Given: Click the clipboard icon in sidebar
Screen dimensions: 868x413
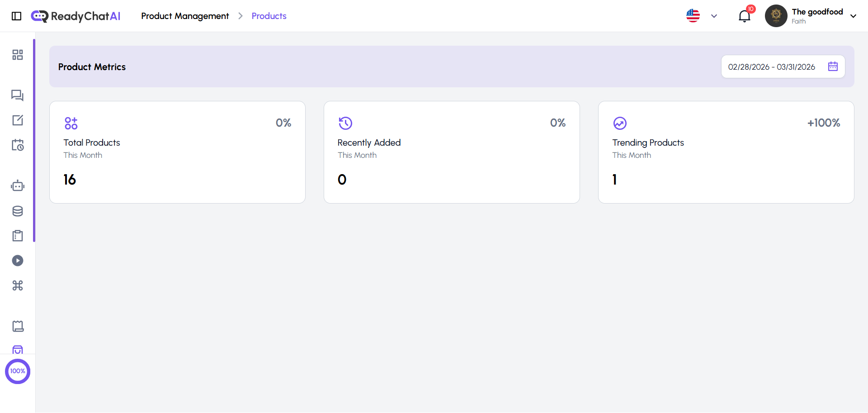Looking at the screenshot, I should (18, 235).
